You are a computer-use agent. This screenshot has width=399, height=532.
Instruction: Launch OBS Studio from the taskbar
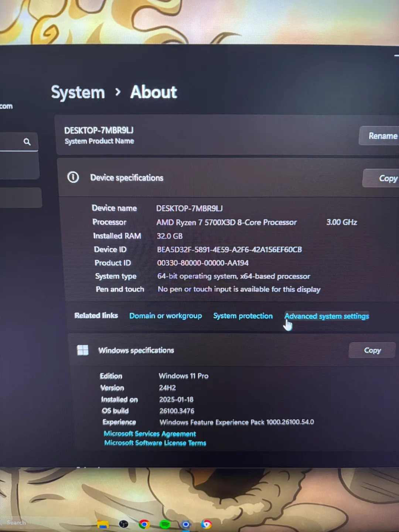point(123,524)
